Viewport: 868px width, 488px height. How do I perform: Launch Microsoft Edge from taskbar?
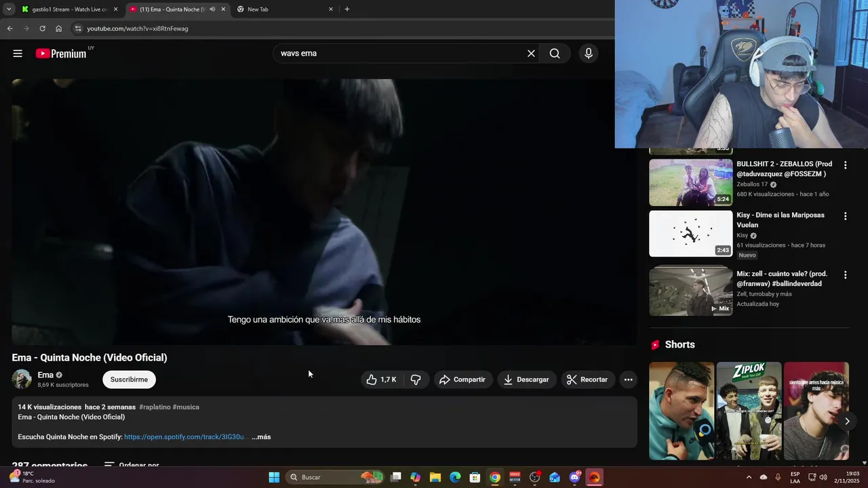click(455, 477)
